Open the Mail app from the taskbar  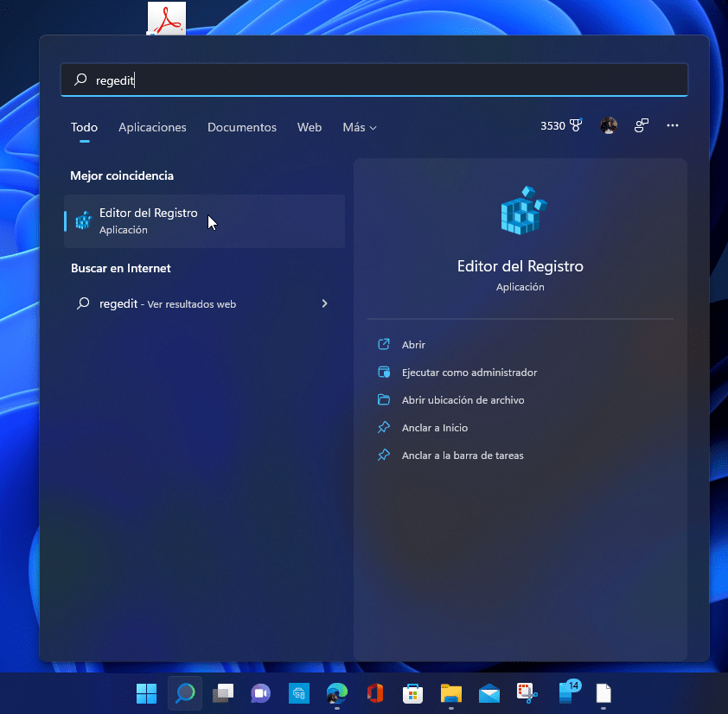click(x=489, y=693)
